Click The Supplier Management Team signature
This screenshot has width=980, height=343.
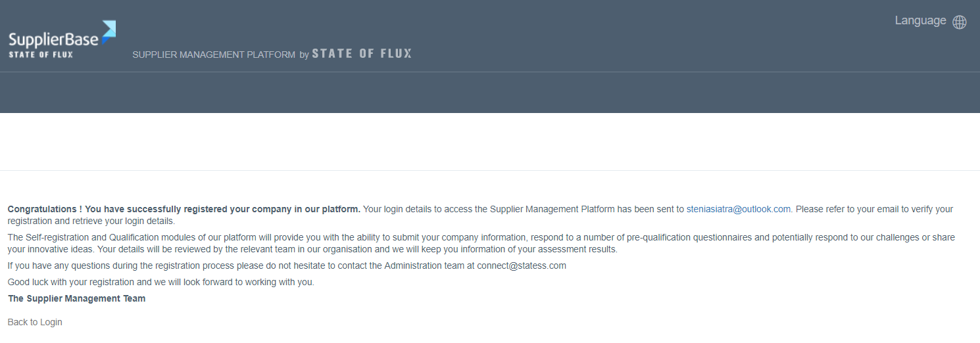coord(76,299)
